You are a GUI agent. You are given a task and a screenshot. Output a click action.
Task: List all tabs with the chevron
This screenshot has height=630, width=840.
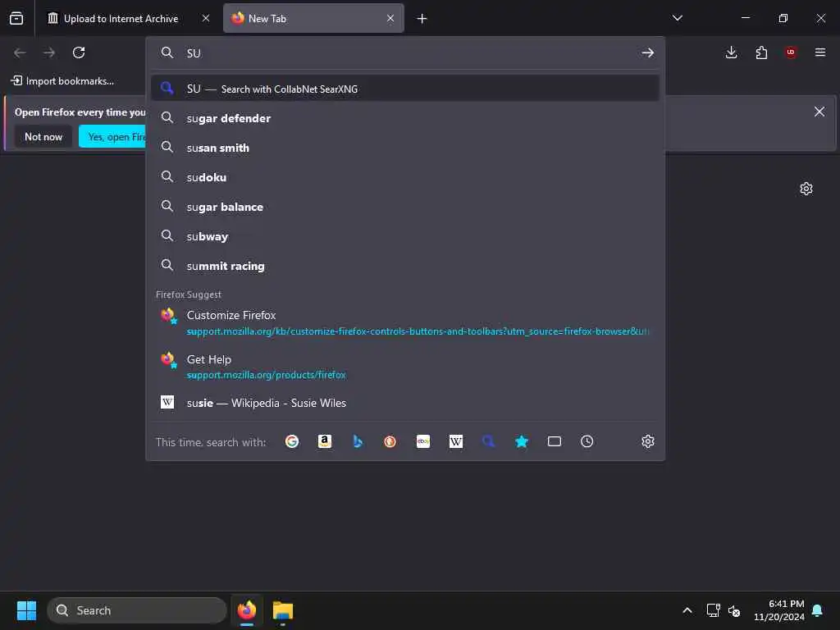tap(678, 18)
